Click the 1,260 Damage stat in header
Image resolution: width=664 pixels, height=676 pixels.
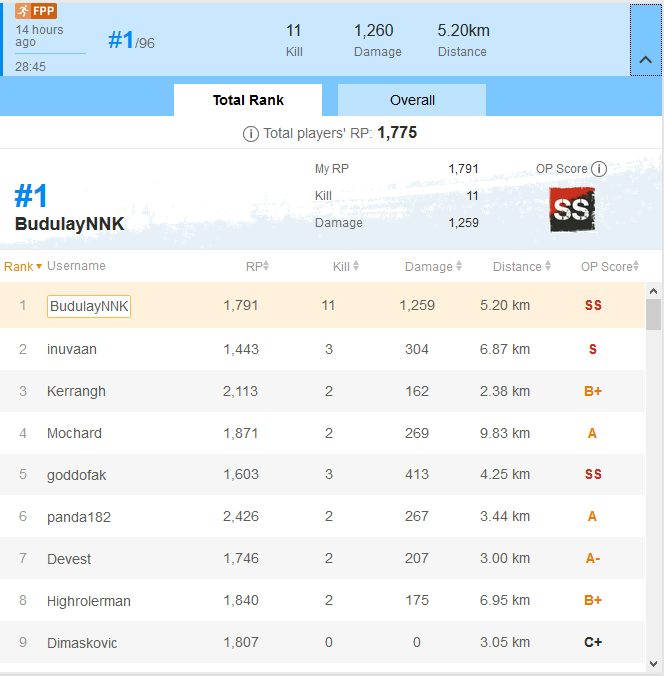(376, 40)
